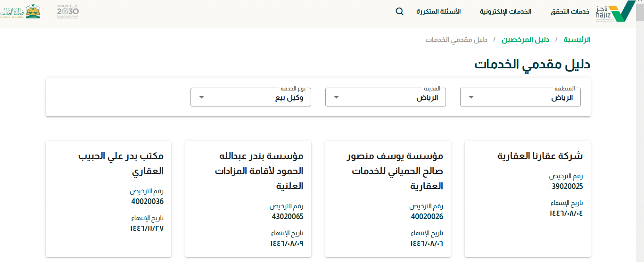Click دليل مقدمي الخدمات breadcrumb text
The height and width of the screenshot is (262, 644).
pyautogui.click(x=456, y=40)
